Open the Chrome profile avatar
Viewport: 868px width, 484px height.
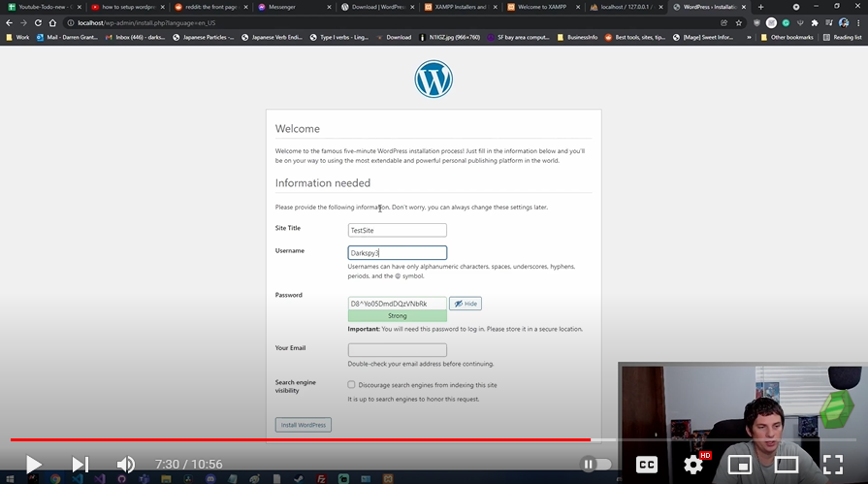point(844,22)
